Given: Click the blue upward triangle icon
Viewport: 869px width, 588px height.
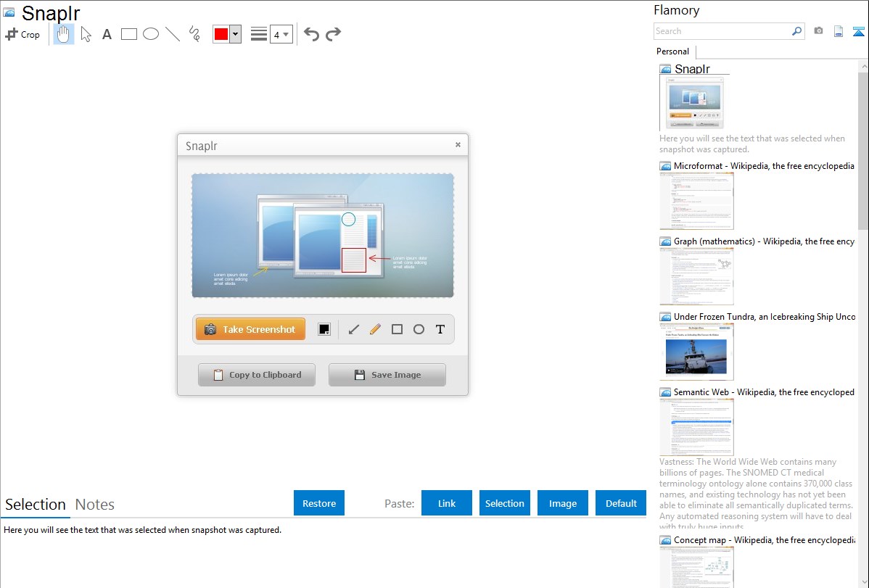Looking at the screenshot, I should pyautogui.click(x=858, y=31).
